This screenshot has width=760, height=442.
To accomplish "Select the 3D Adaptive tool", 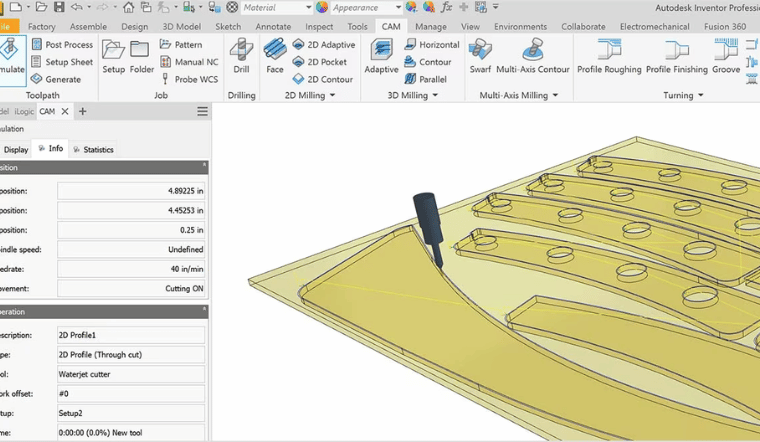I will [381, 57].
